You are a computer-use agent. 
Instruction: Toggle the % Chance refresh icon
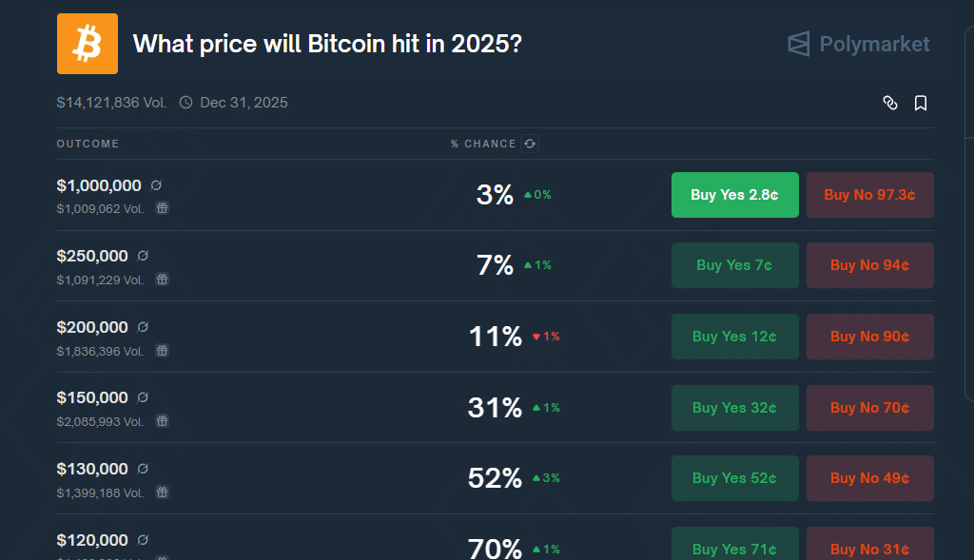530,144
